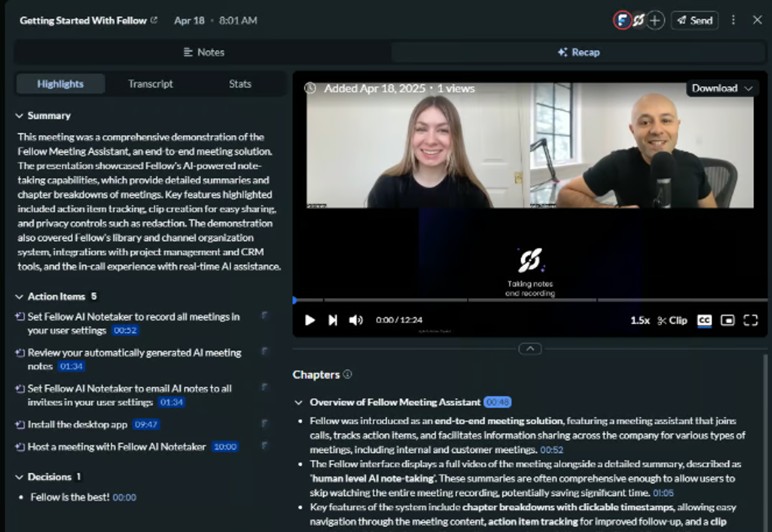
Task: Open assign icon for 'Review your automatically generated' item
Action: click(264, 352)
